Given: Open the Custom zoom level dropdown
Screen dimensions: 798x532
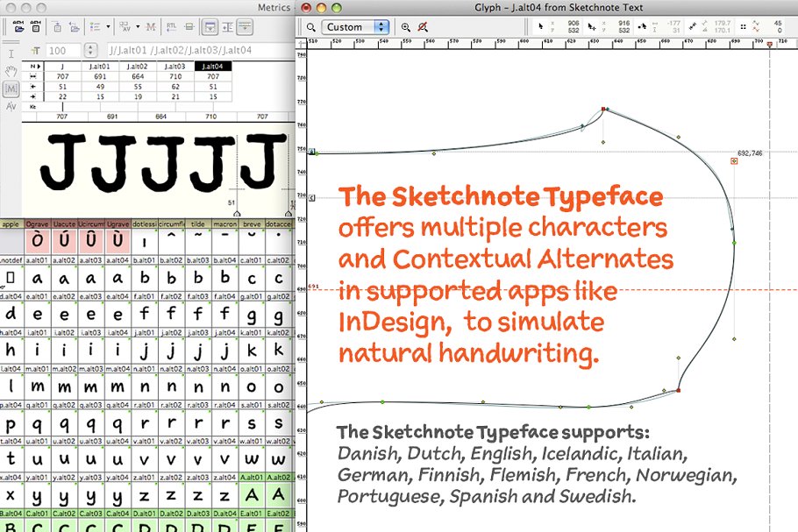Looking at the screenshot, I should [356, 27].
